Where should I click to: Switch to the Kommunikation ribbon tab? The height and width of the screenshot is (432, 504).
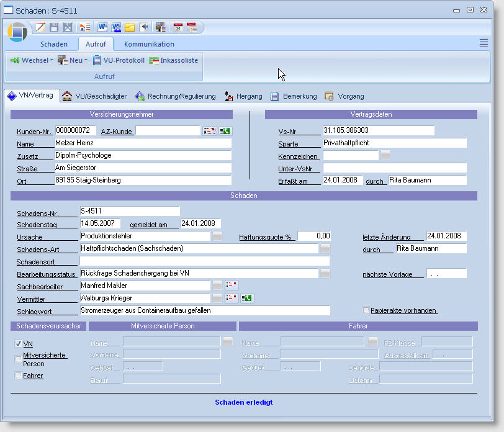click(149, 44)
